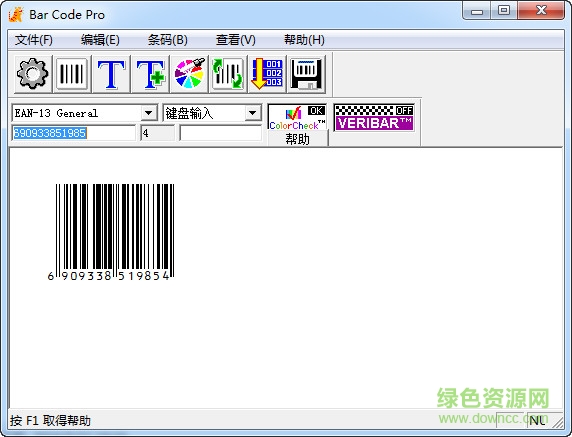Open the 查看(V) menu

point(236,40)
